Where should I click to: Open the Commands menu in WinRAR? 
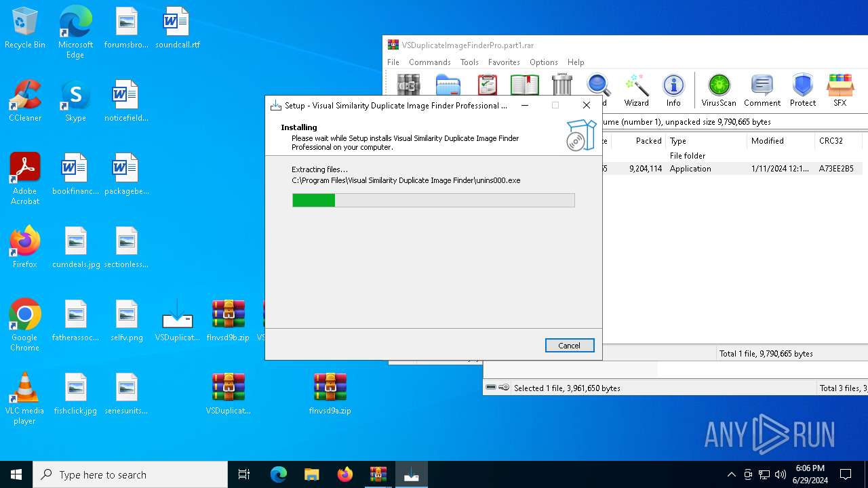(x=429, y=62)
